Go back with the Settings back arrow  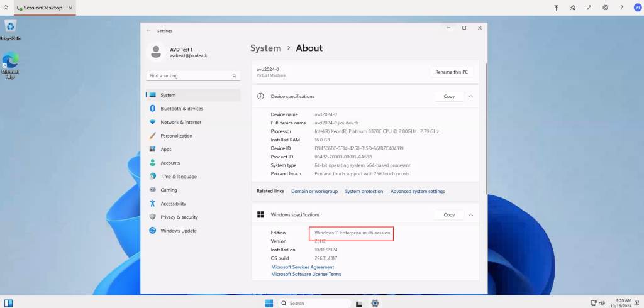click(x=148, y=31)
